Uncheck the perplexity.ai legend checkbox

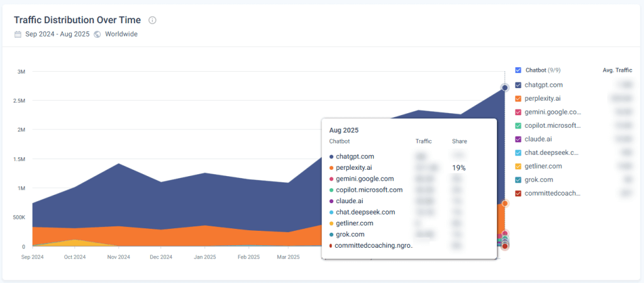(x=518, y=98)
